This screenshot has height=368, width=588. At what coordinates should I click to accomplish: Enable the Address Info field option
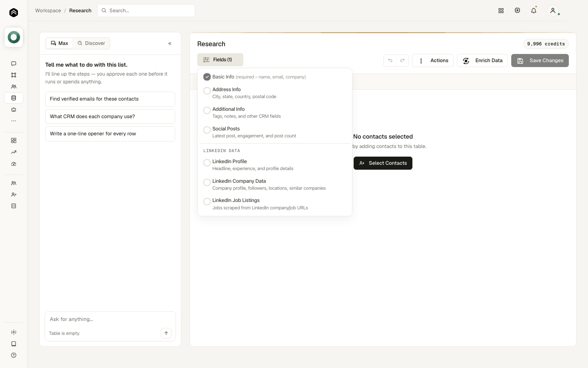pos(207,91)
